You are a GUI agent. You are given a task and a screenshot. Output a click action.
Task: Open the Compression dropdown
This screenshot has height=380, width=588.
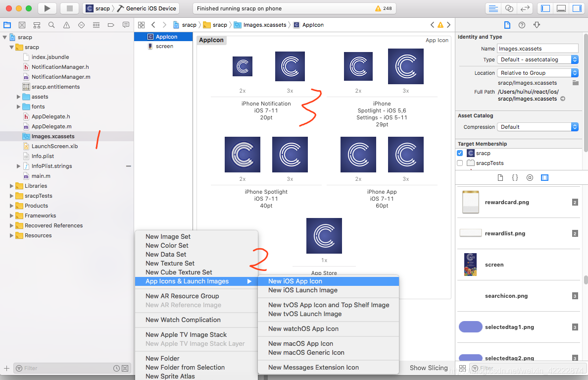pyautogui.click(x=538, y=127)
